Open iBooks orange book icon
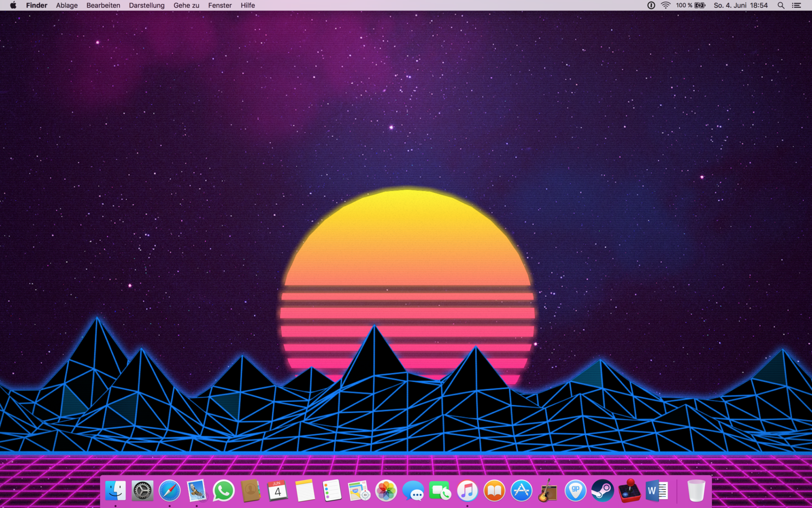Screen dimensions: 812x508 tap(494, 491)
